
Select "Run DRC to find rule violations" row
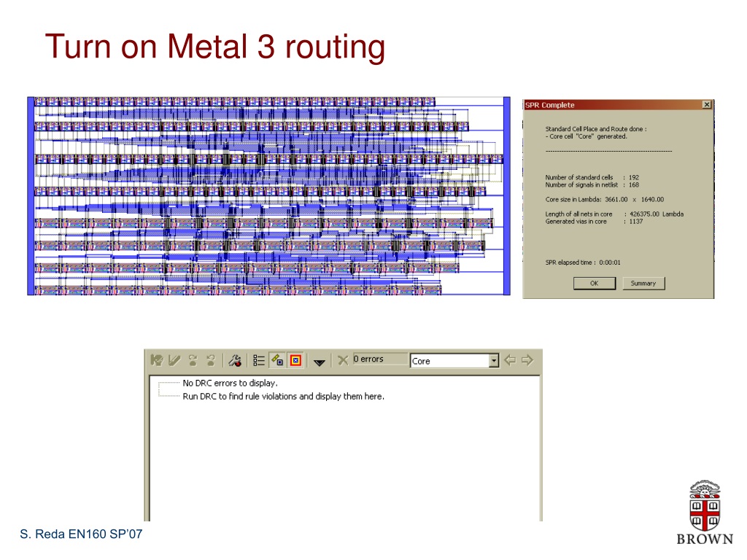pos(284,396)
